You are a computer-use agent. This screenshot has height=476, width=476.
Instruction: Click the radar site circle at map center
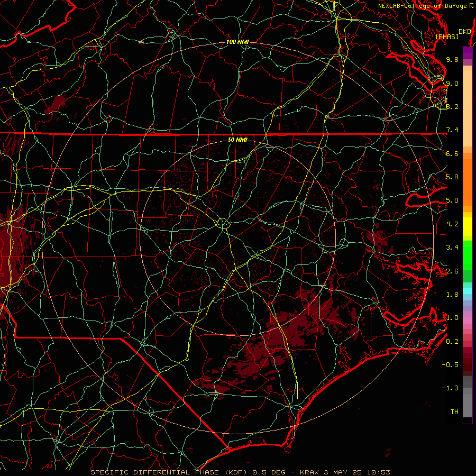click(x=223, y=223)
